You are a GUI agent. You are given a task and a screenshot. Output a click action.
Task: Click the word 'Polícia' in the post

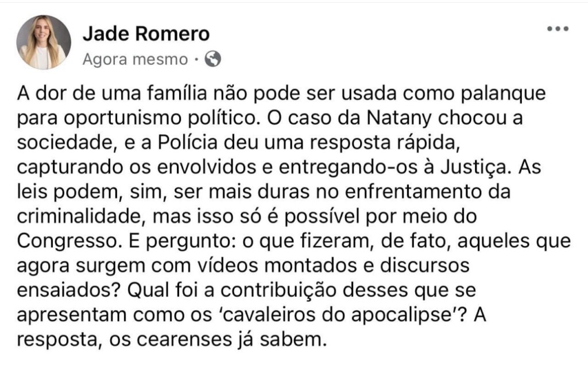(x=188, y=143)
